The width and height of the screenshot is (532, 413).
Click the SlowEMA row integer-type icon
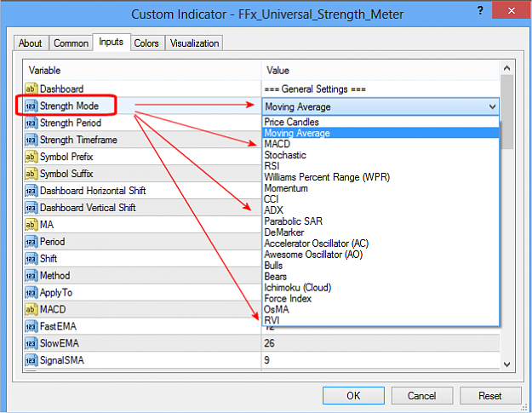31,343
